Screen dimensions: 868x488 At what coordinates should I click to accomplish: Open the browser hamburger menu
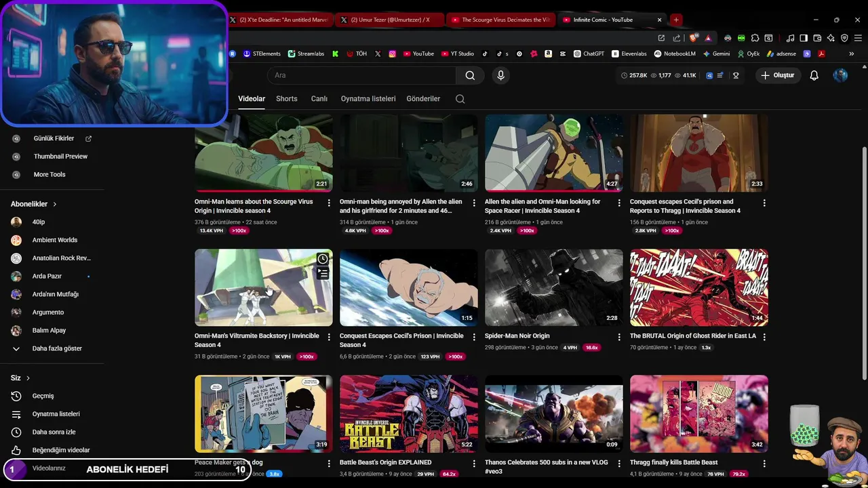tap(858, 38)
